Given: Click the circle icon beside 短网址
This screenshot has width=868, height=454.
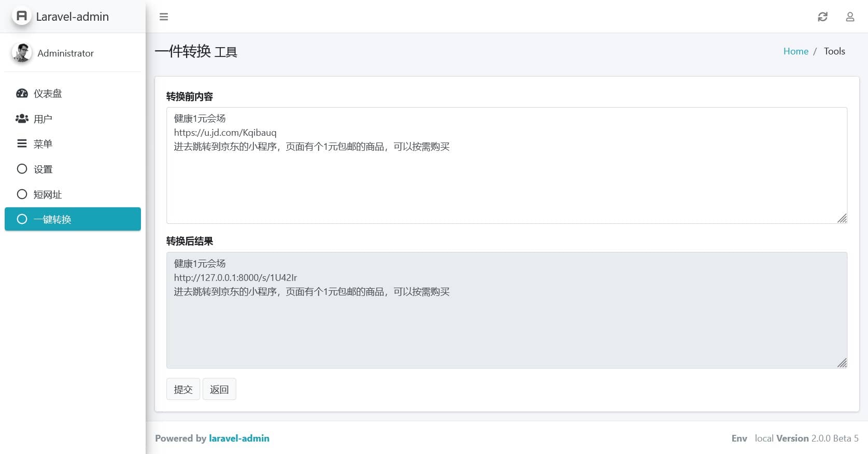Looking at the screenshot, I should pyautogui.click(x=22, y=194).
